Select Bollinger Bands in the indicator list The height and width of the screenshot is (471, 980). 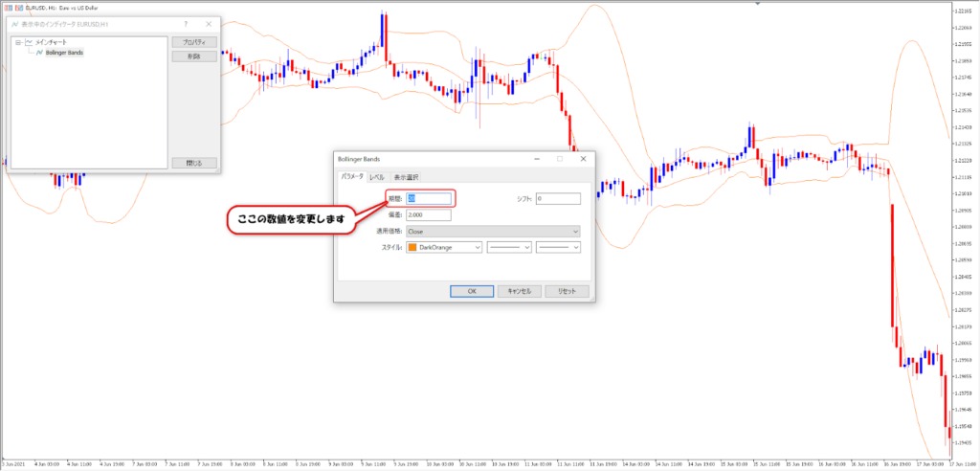pos(64,53)
